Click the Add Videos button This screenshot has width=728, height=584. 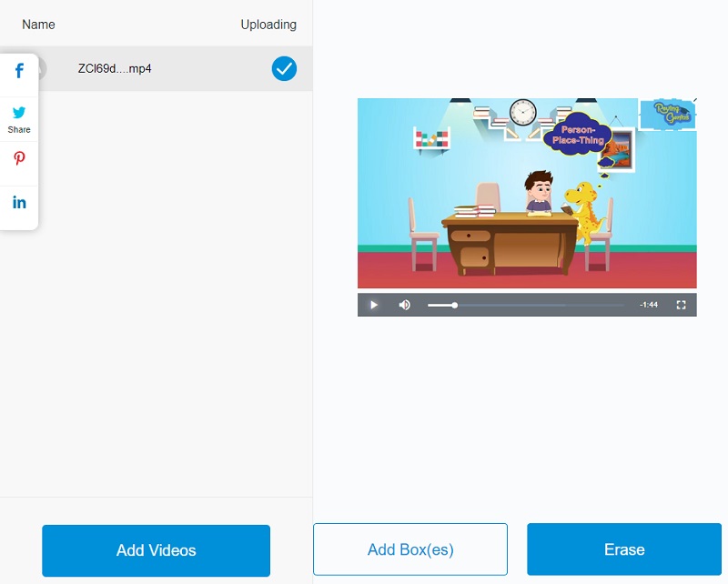pyautogui.click(x=156, y=550)
